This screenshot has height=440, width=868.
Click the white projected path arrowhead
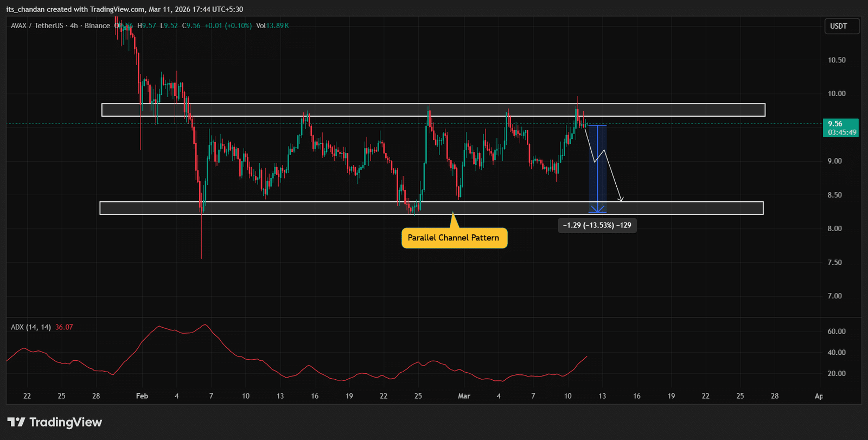click(622, 199)
